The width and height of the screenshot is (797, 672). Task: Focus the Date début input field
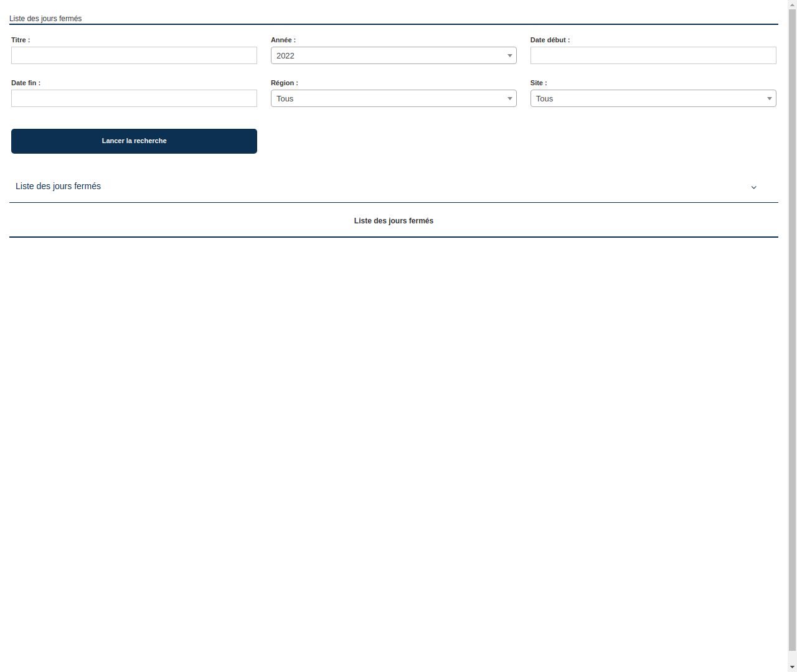pos(653,55)
